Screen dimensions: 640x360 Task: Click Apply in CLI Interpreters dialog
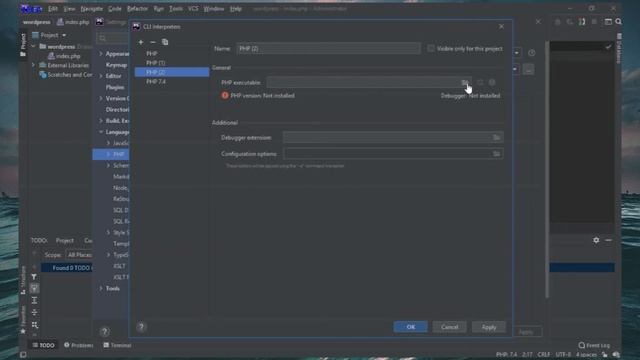click(489, 327)
